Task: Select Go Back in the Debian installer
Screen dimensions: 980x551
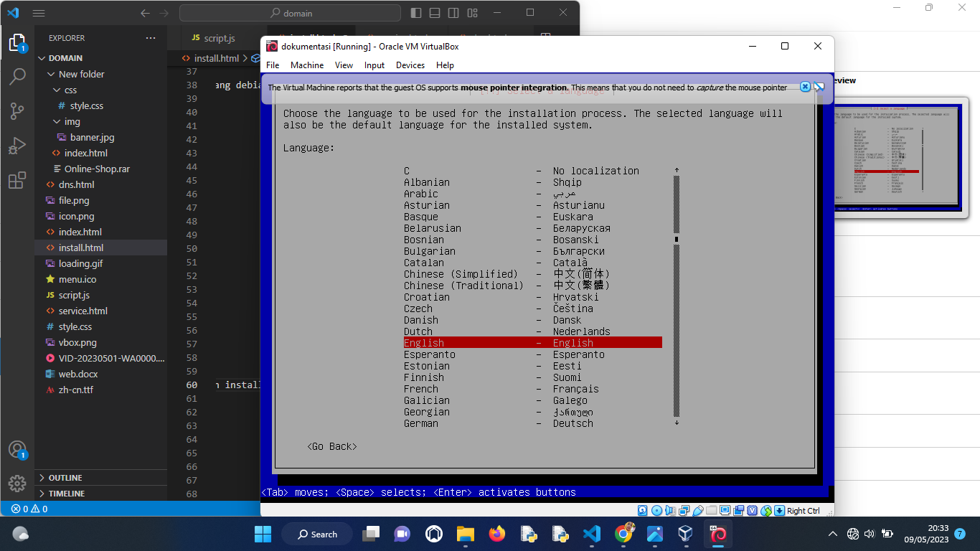Action: [x=332, y=446]
